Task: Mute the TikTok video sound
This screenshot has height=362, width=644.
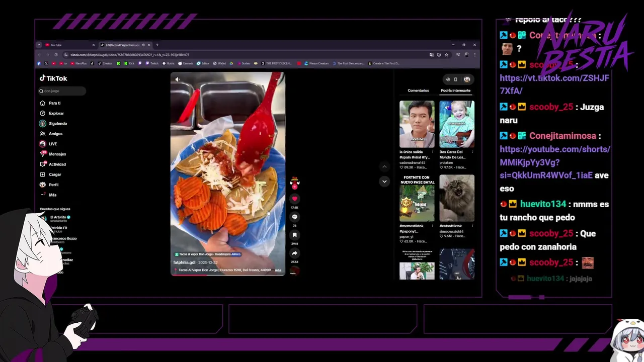Action: pyautogui.click(x=177, y=79)
